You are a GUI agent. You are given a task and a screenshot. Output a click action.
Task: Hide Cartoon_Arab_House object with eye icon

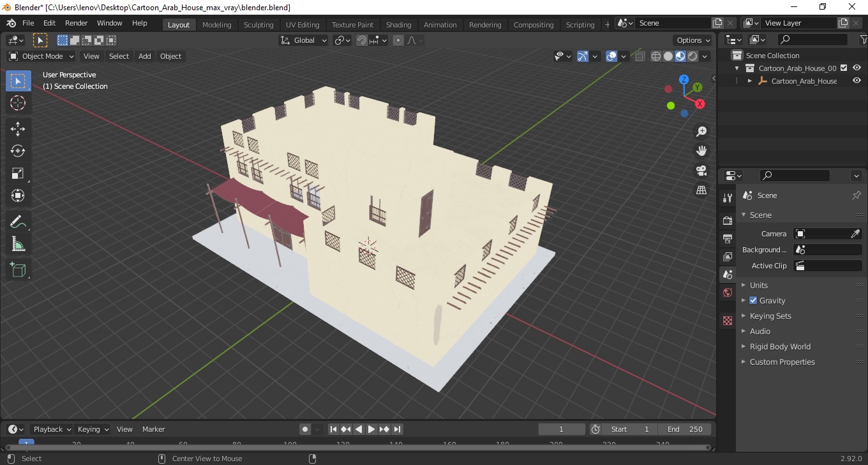coord(857,80)
